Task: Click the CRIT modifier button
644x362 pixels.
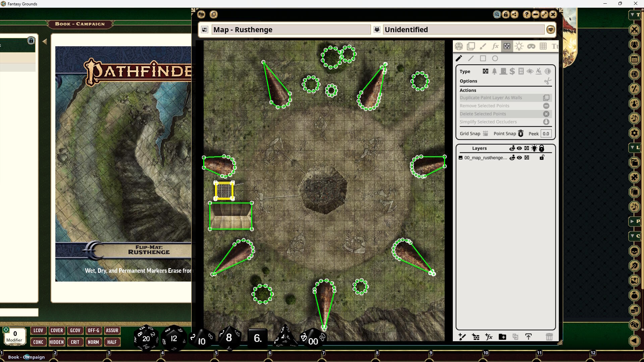Action: pyautogui.click(x=75, y=342)
